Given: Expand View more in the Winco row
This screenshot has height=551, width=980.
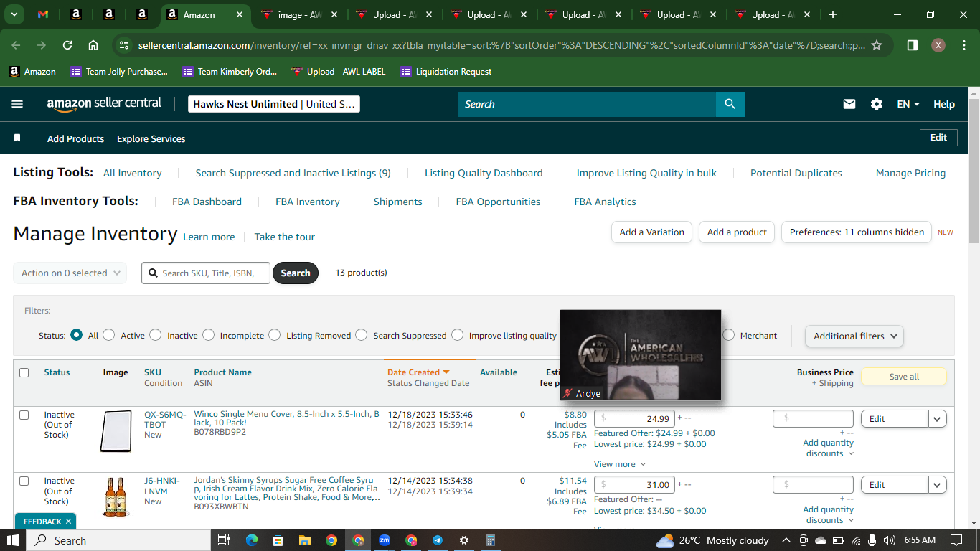Looking at the screenshot, I should tap(620, 464).
